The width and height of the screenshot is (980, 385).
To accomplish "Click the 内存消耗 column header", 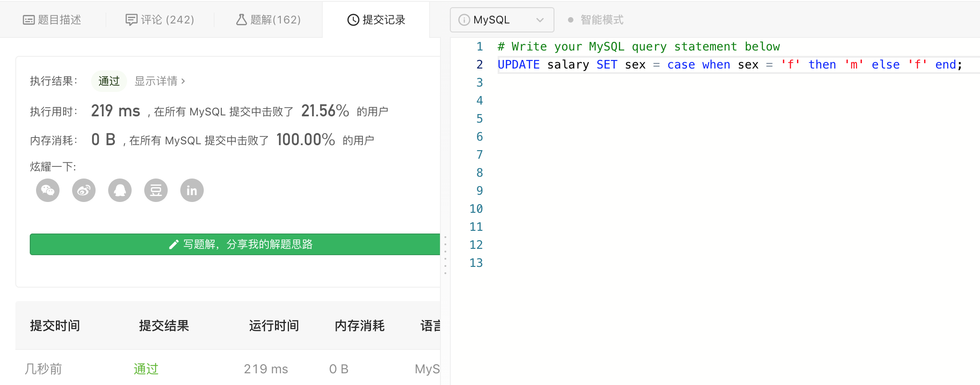I will click(x=360, y=325).
